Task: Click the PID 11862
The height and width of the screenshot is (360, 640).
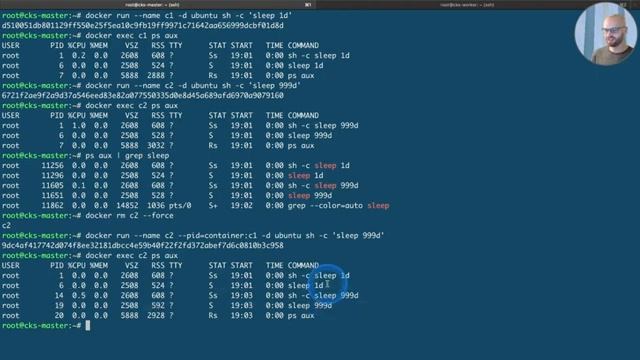Action: (52, 205)
